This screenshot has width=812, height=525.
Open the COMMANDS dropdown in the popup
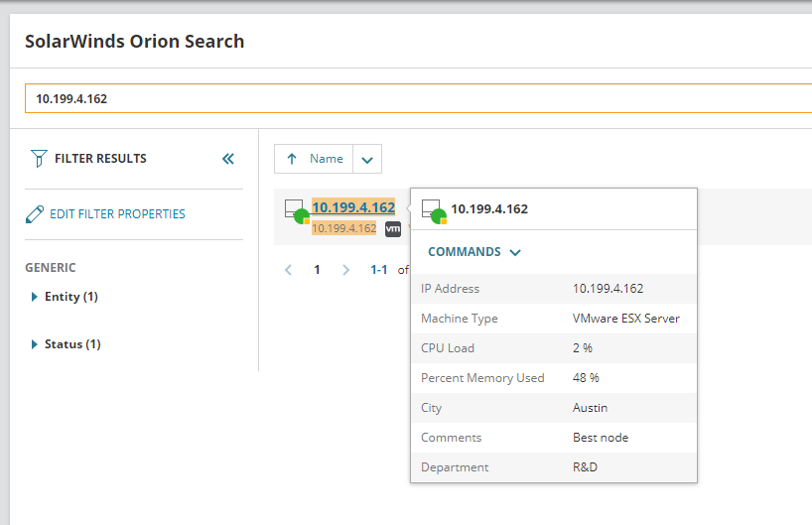474,252
